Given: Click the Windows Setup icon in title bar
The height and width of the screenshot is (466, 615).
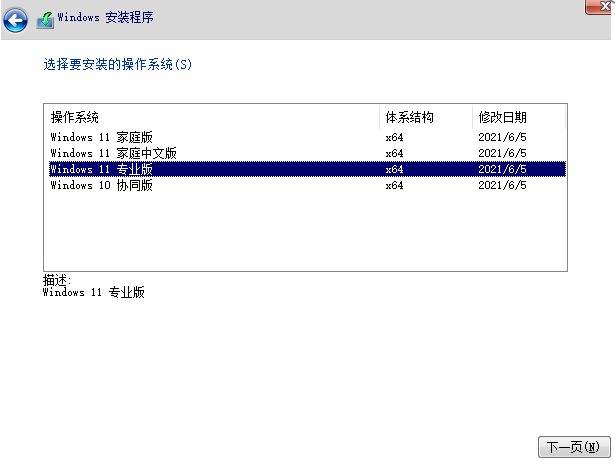Looking at the screenshot, I should tap(45, 19).
